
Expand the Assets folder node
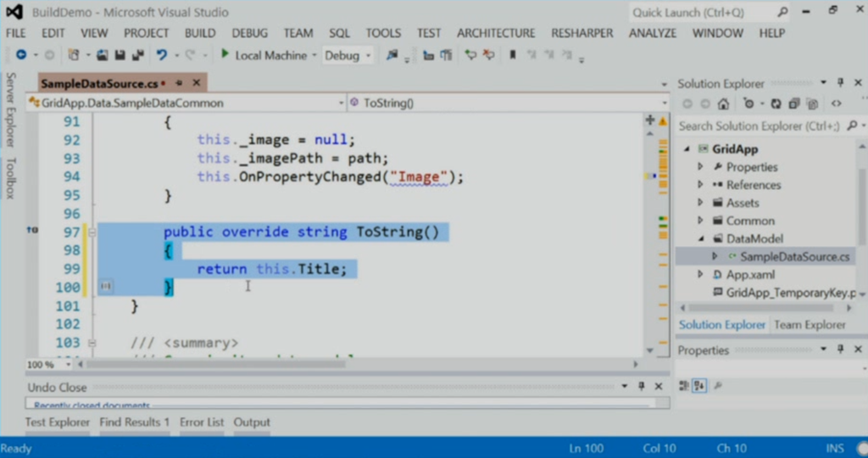tap(700, 203)
